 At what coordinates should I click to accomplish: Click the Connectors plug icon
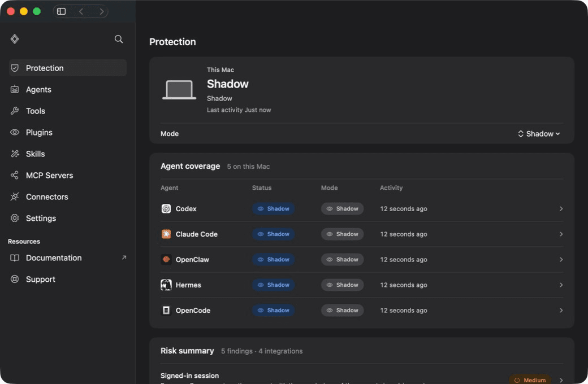point(15,197)
